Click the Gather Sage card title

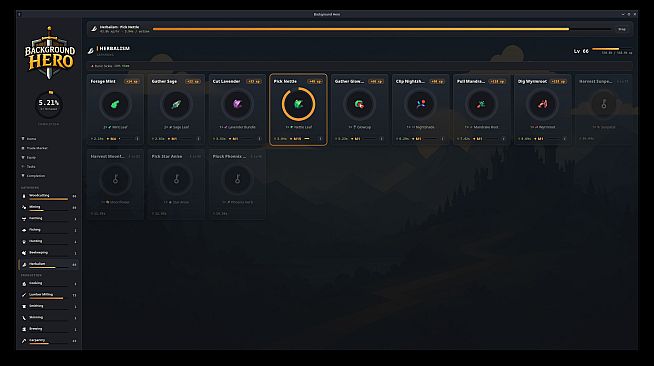[x=164, y=81]
